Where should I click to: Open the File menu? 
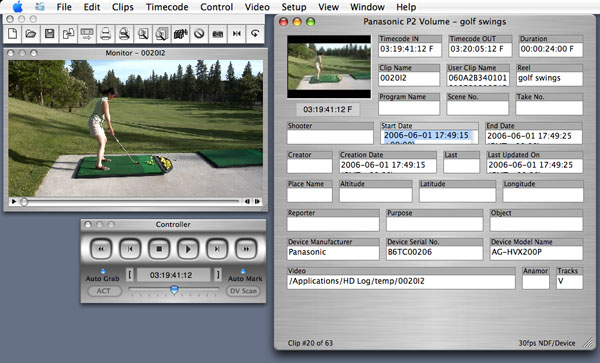[64, 7]
